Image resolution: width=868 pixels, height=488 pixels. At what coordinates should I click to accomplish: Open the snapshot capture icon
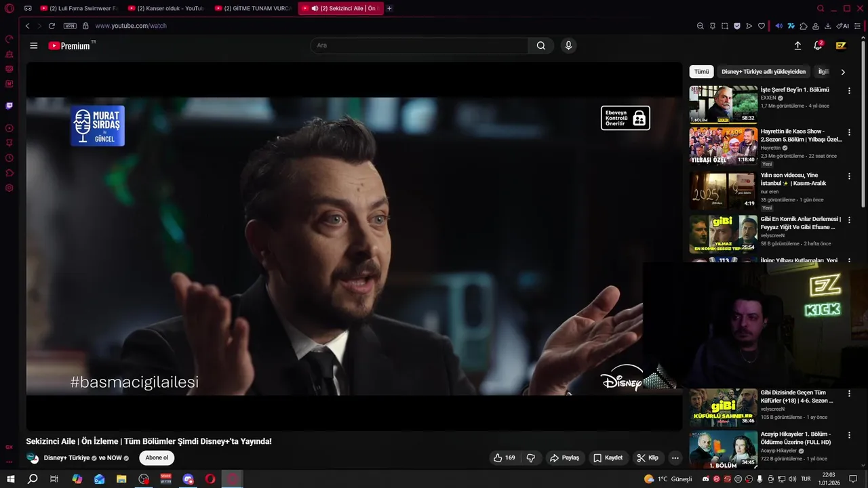pos(725,26)
